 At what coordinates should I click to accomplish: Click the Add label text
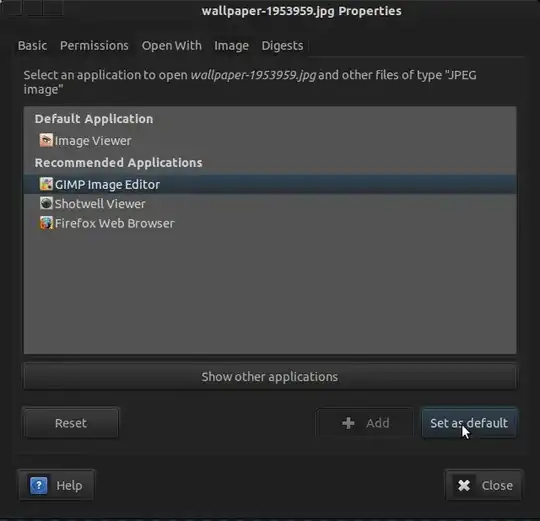pos(378,423)
